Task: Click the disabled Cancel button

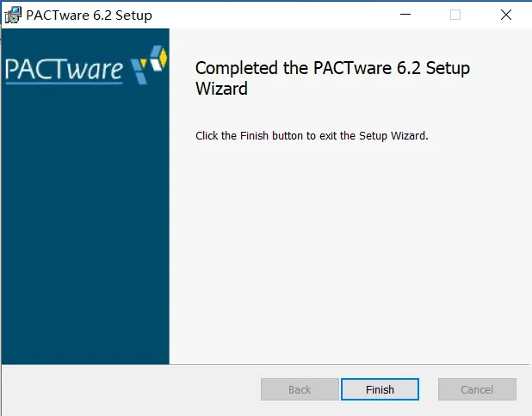Action: coord(477,389)
